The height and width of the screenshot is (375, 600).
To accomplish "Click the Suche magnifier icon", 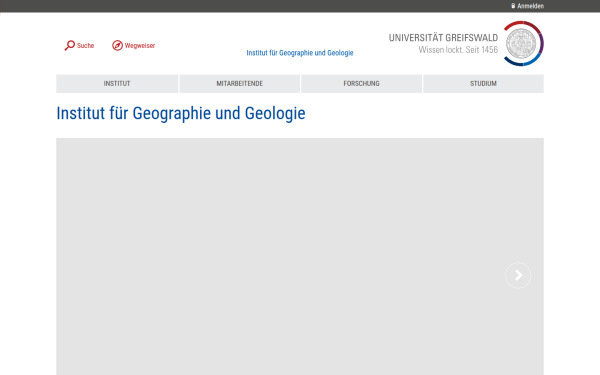I will (70, 46).
